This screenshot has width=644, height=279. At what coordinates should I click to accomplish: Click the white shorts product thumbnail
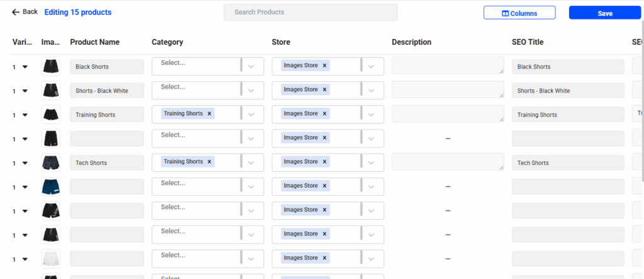click(x=50, y=258)
